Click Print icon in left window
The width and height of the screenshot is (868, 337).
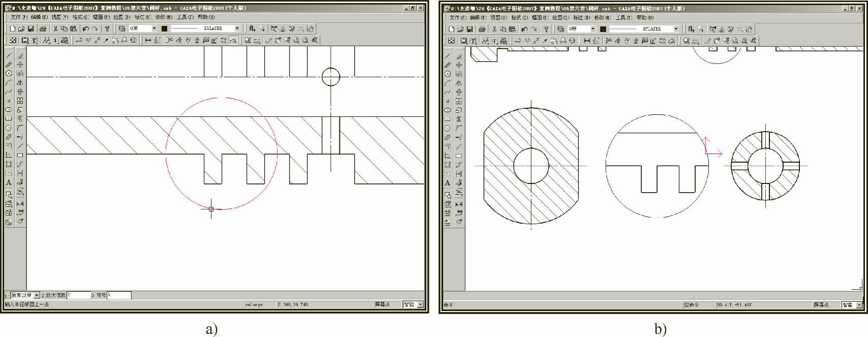click(43, 28)
